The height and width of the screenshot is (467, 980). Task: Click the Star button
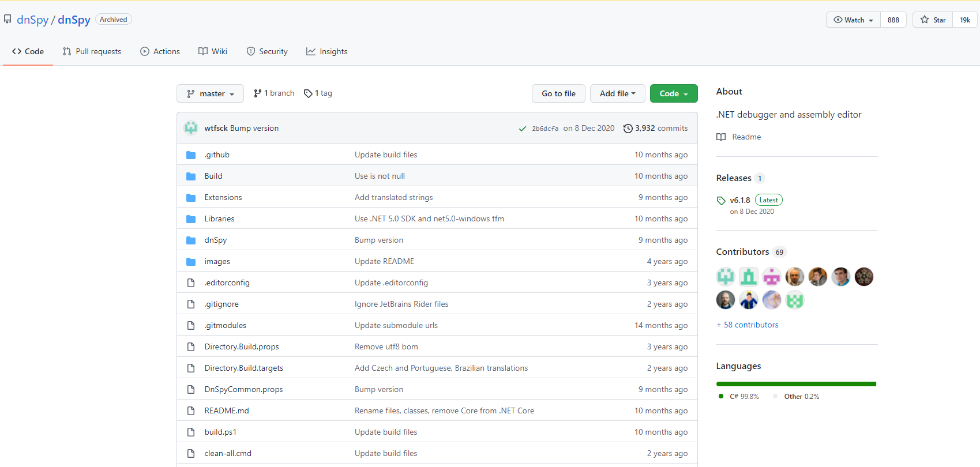(x=933, y=20)
